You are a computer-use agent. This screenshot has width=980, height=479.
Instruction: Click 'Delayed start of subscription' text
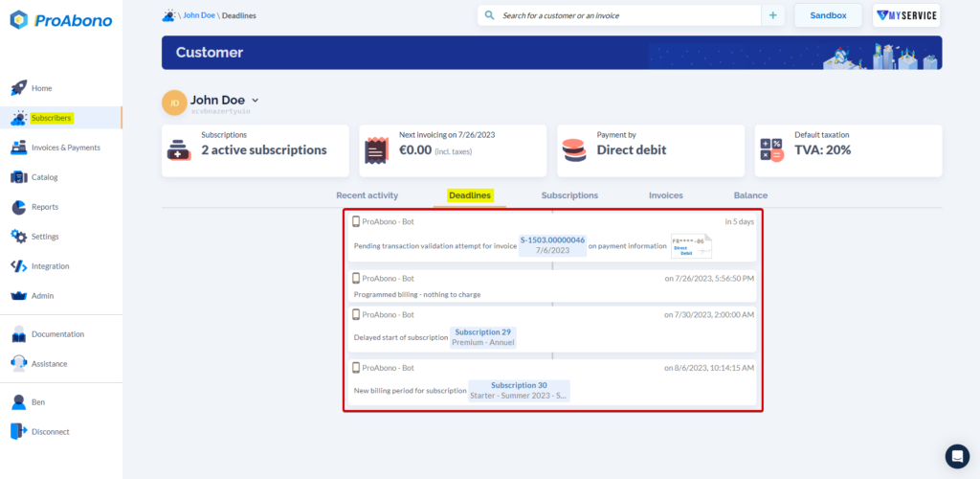(x=401, y=337)
